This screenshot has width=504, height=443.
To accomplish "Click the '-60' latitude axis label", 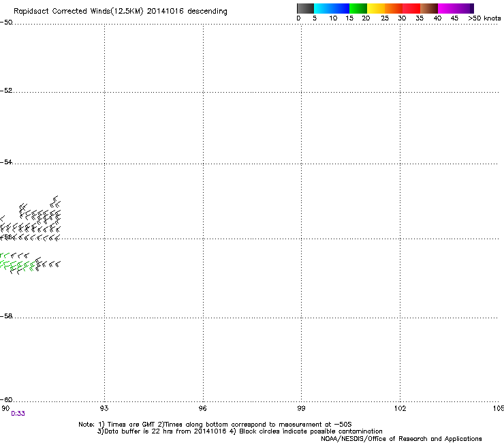I will click(x=6, y=399).
